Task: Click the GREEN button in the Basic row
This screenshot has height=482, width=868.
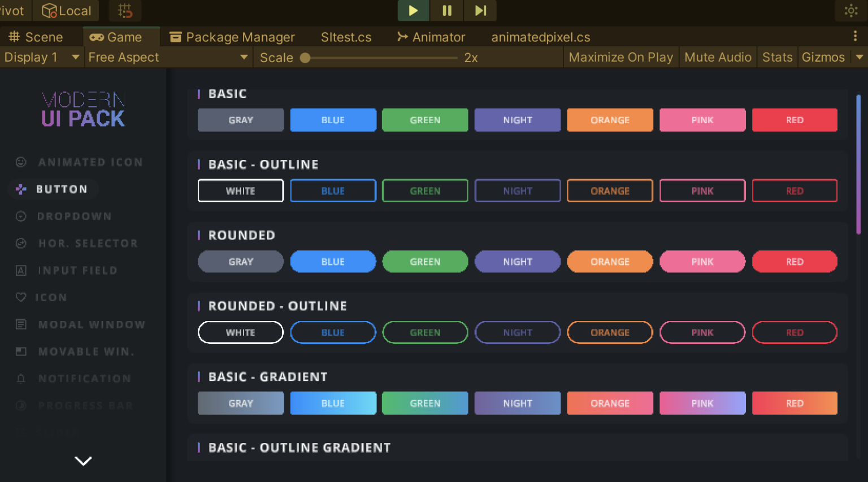Action: (x=425, y=120)
